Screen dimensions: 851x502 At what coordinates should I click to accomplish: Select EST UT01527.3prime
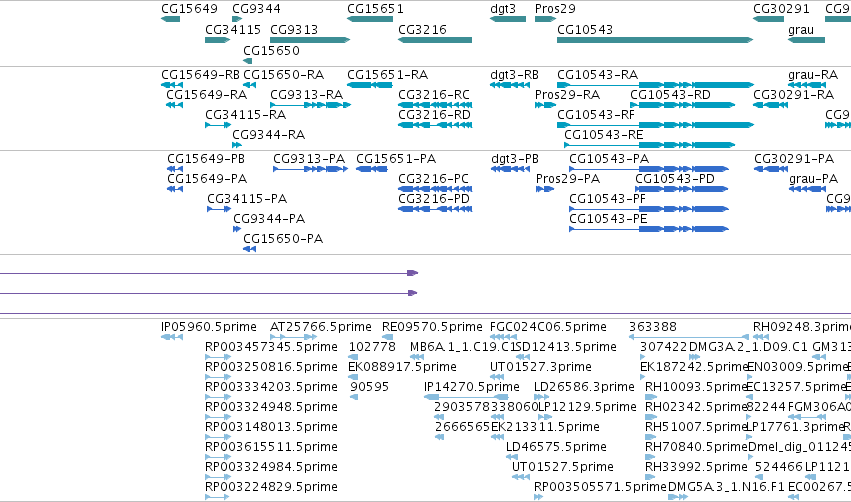pyautogui.click(x=497, y=377)
